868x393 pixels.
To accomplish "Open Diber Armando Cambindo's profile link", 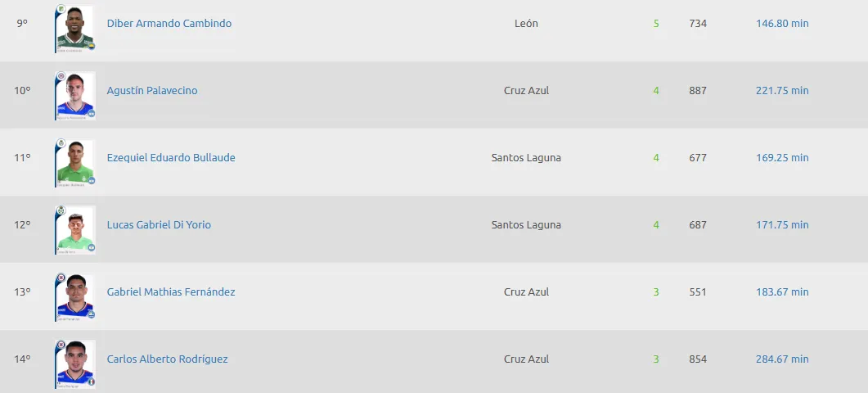I will pos(169,24).
